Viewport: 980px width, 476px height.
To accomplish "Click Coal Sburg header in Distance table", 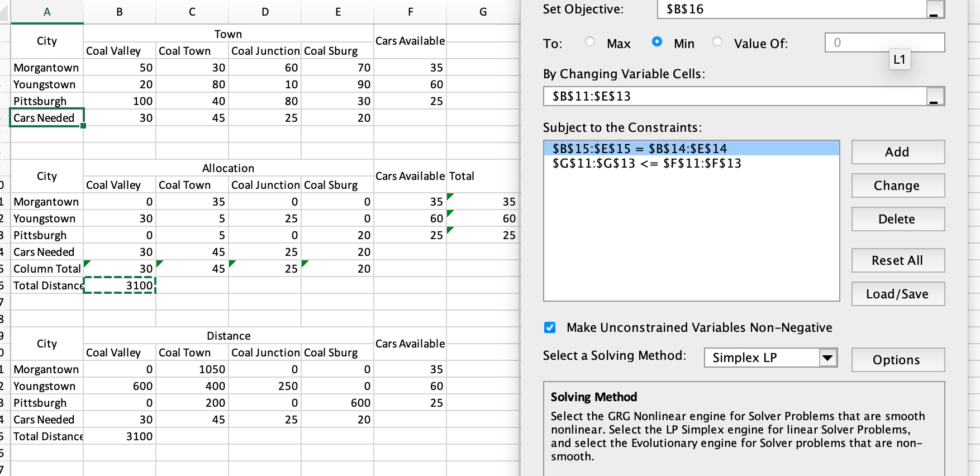I will 337,353.
